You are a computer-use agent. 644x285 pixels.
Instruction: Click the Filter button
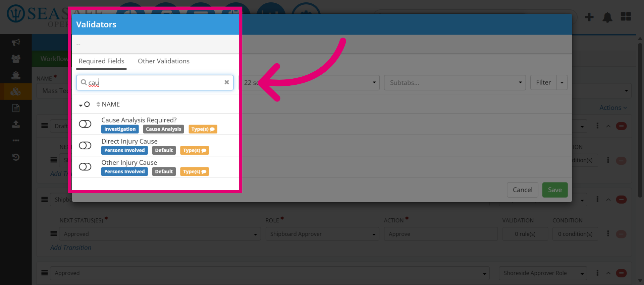pos(543,82)
